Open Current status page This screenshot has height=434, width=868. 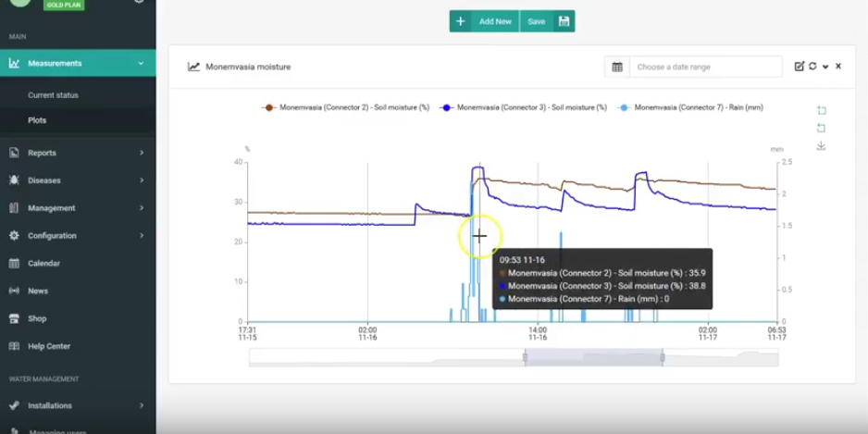coord(53,95)
